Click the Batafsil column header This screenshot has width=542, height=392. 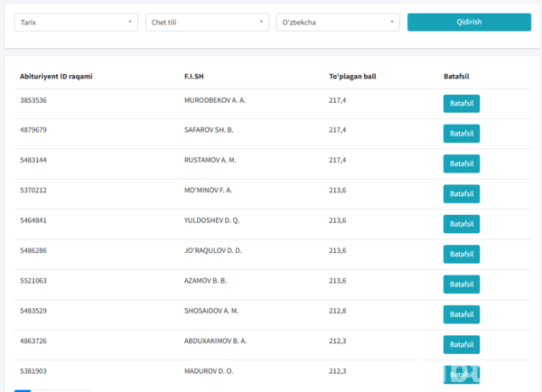456,77
